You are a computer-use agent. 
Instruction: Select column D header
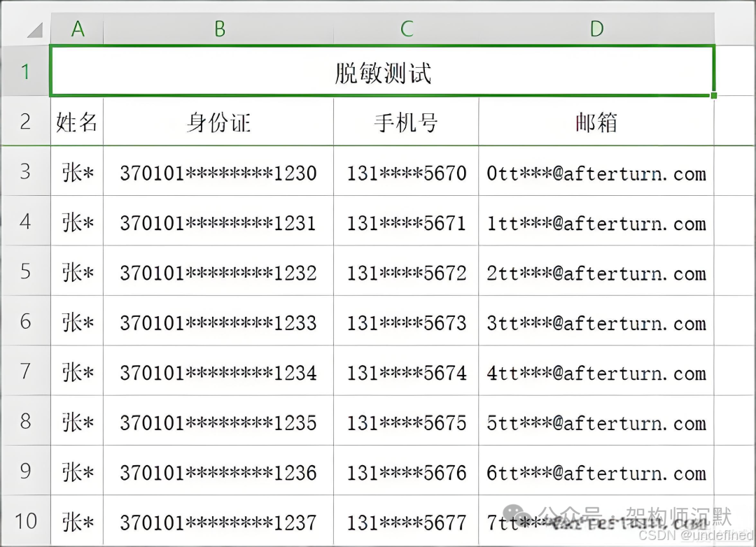596,29
